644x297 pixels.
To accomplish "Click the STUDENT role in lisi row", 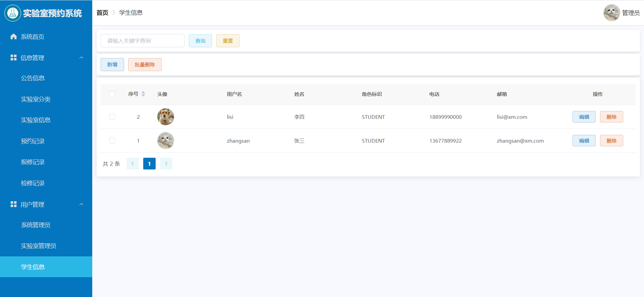I will pyautogui.click(x=373, y=117).
